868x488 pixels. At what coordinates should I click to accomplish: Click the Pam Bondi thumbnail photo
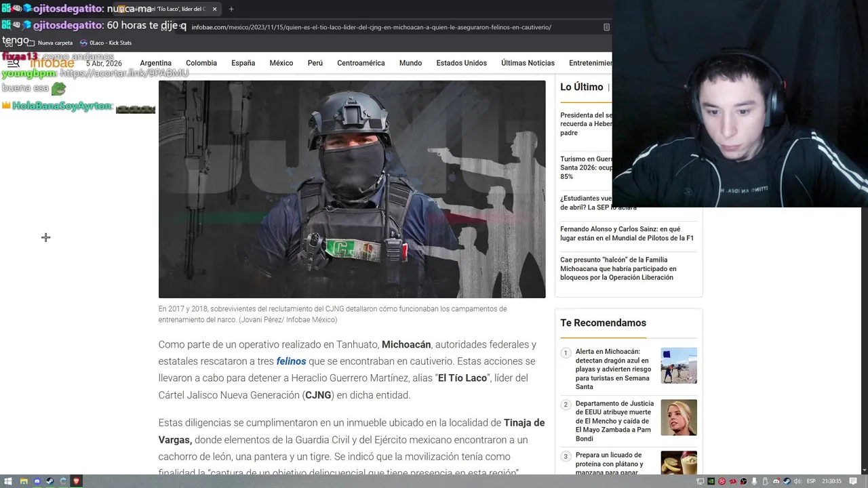[x=679, y=418]
